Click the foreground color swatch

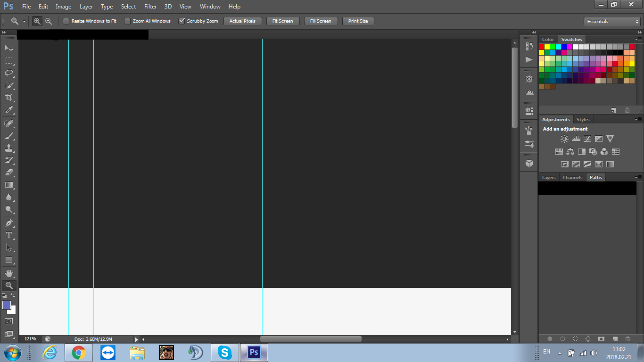tap(7, 305)
